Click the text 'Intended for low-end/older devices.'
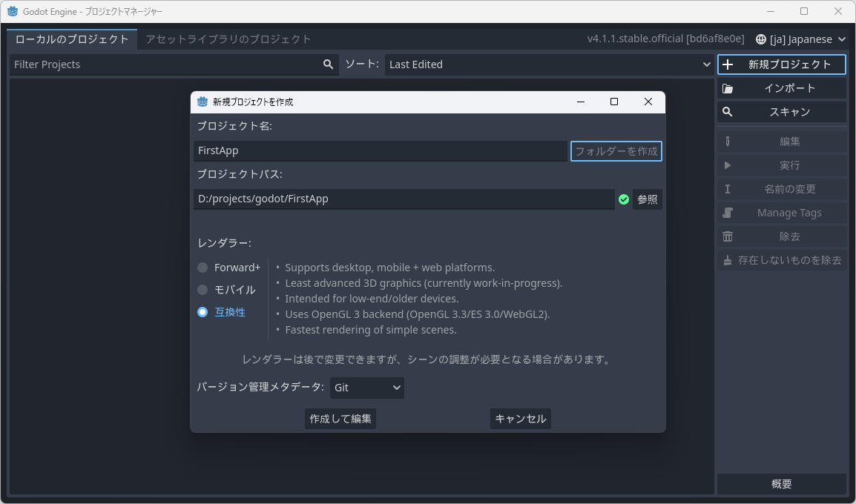Screen dimensions: 856x504 coord(372,299)
